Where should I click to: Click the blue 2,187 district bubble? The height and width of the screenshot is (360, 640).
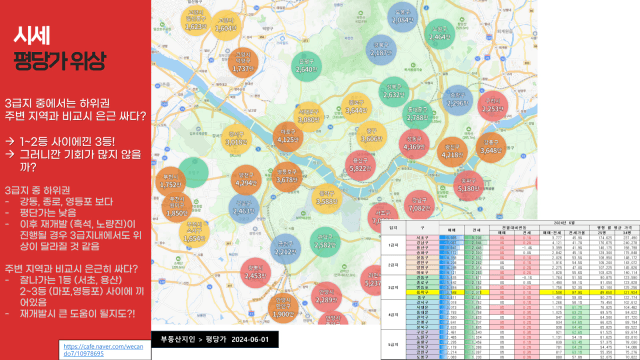click(381, 50)
